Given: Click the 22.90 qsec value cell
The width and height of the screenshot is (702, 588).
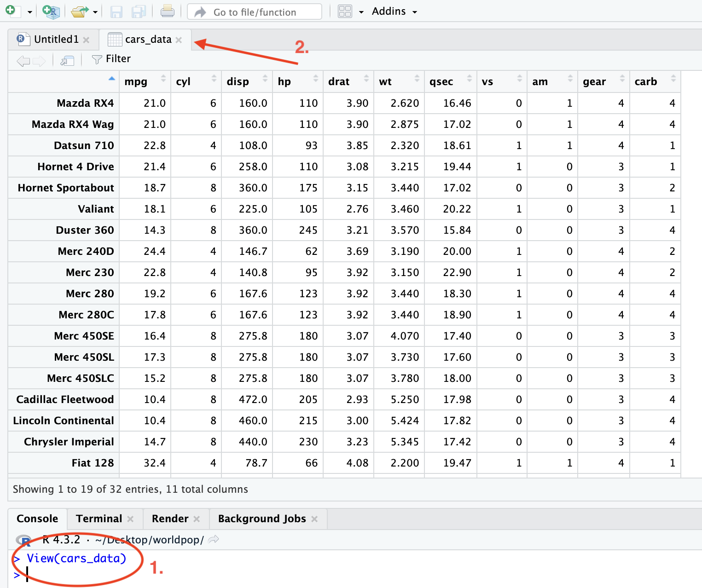Looking at the screenshot, I should 451,272.
